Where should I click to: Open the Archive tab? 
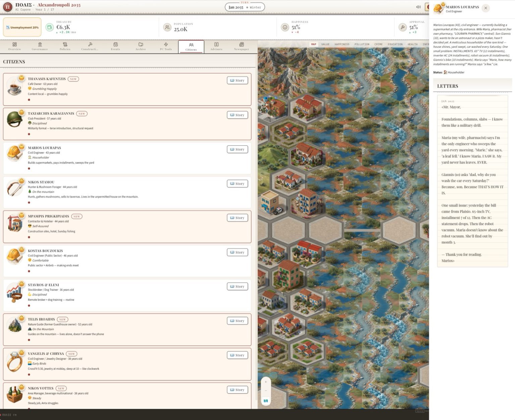[x=140, y=47]
